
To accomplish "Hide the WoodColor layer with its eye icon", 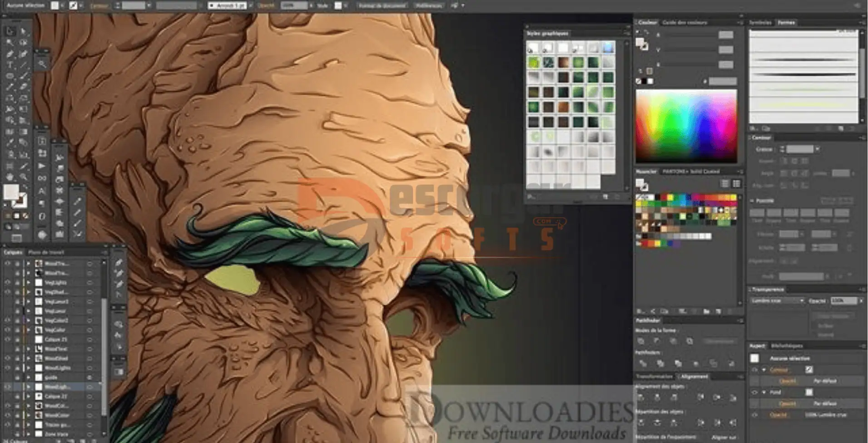I will [x=8, y=415].
